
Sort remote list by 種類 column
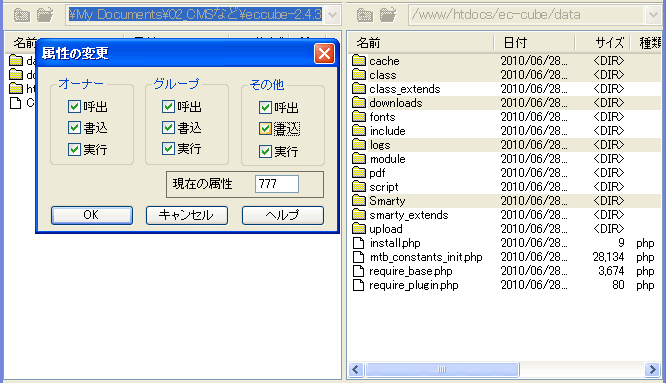(x=646, y=42)
